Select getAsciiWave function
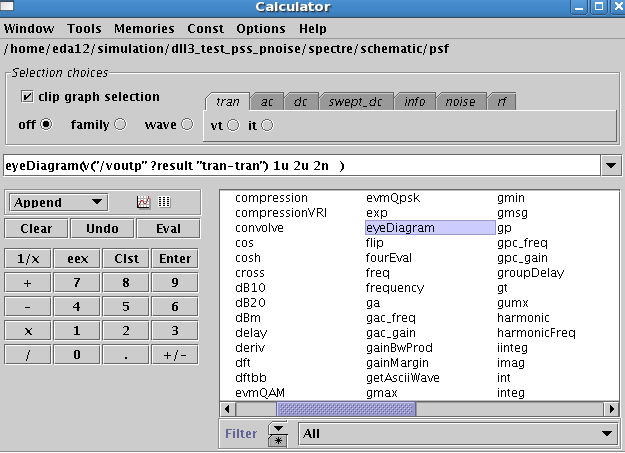Screen dimensions: 625x453 tap(403, 378)
